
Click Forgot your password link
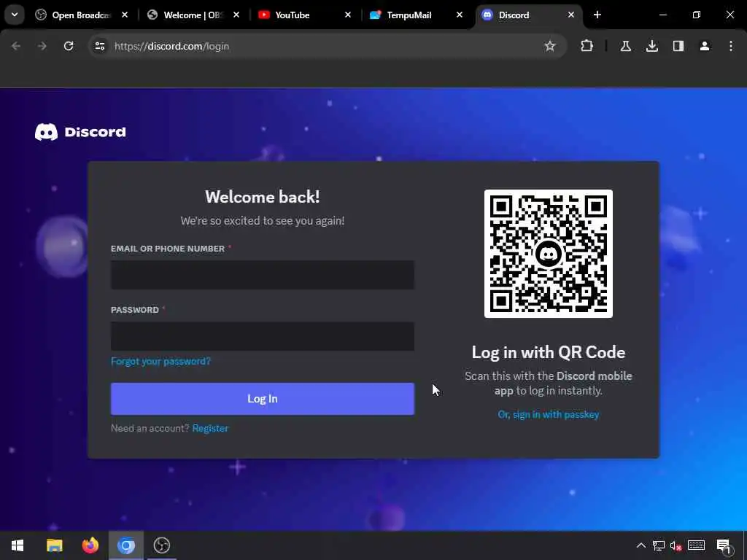pyautogui.click(x=160, y=362)
